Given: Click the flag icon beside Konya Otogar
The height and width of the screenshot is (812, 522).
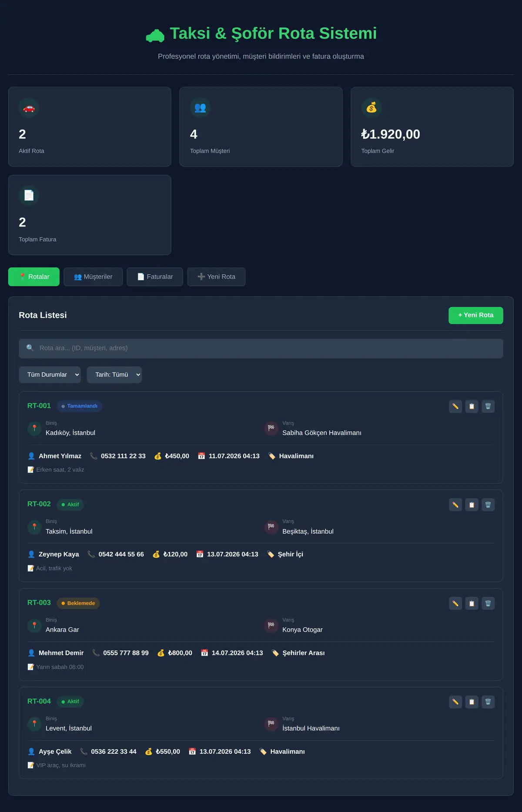Looking at the screenshot, I should (271, 626).
